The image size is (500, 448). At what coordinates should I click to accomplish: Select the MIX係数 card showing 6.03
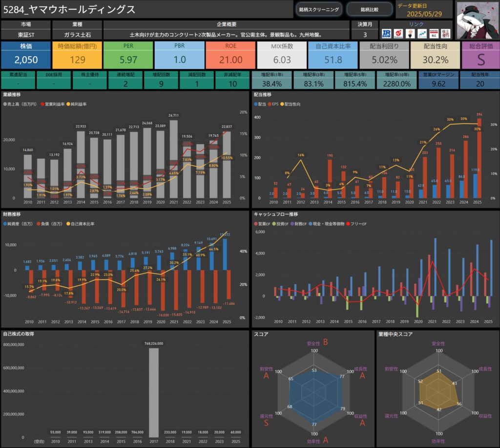282,55
